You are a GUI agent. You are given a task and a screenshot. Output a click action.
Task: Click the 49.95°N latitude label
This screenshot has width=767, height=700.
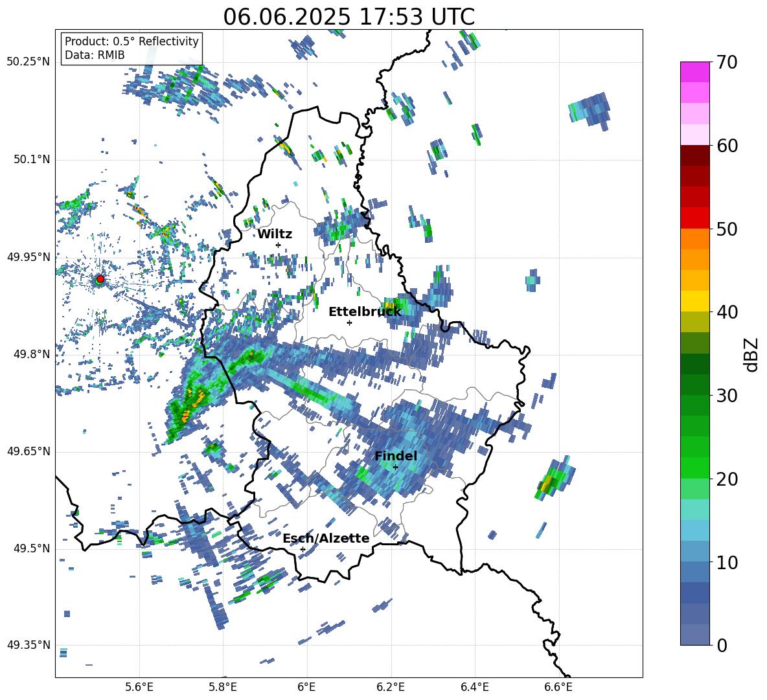[x=29, y=256]
